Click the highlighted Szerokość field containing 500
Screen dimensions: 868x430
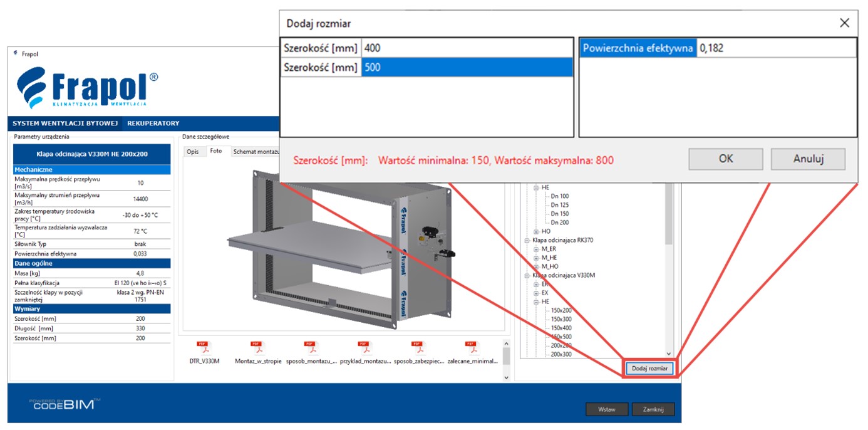click(x=467, y=67)
